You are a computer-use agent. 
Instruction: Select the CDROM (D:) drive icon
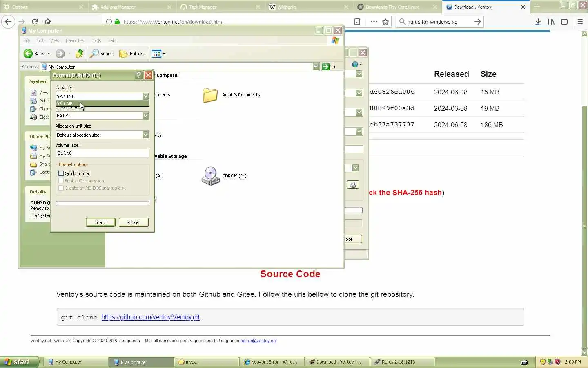tap(211, 176)
